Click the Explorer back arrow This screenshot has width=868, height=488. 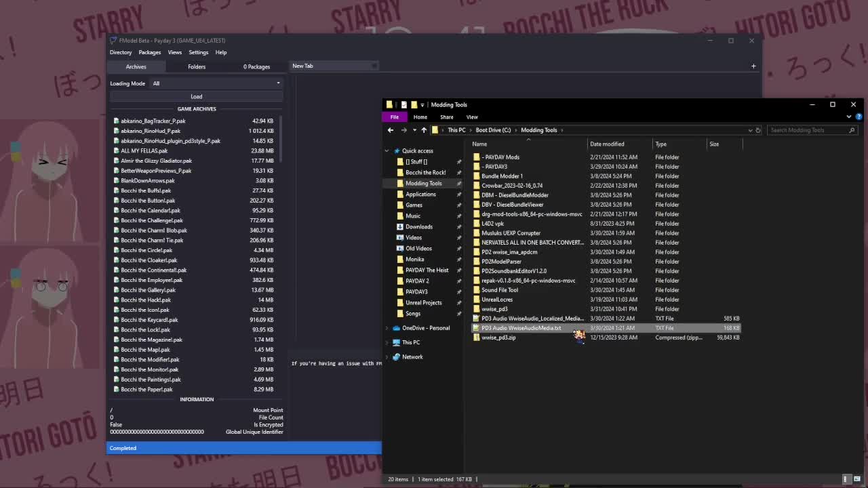click(x=391, y=130)
